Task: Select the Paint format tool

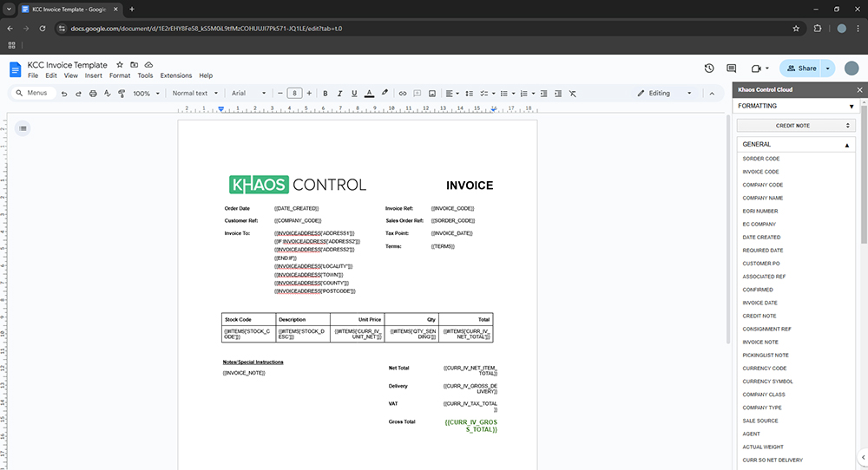Action: click(122, 94)
